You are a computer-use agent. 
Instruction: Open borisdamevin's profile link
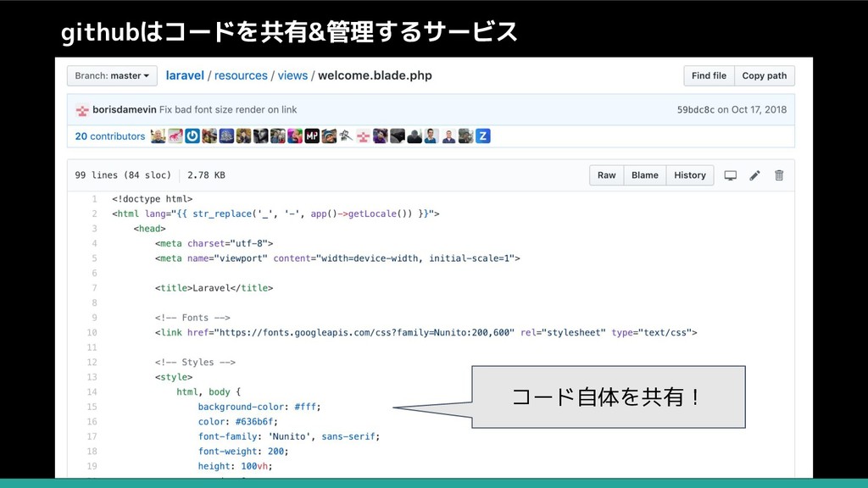[x=125, y=109]
